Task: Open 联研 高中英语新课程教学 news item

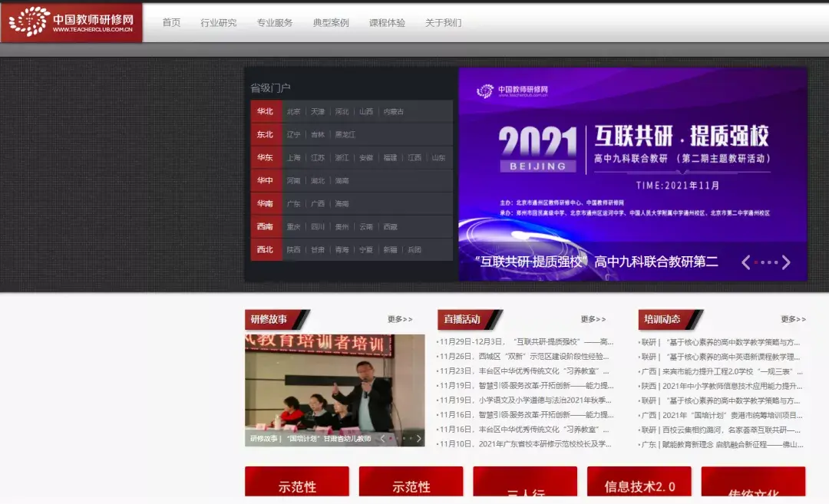Action: point(719,357)
